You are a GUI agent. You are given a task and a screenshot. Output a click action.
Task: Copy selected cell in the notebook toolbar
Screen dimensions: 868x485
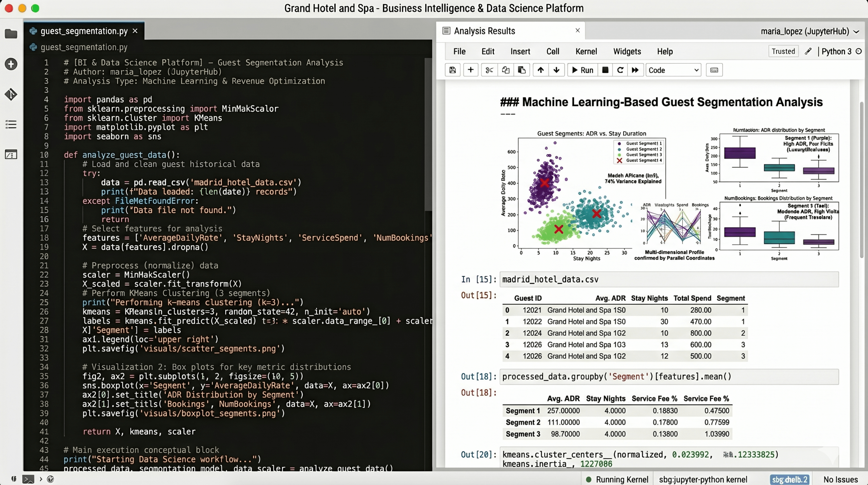[x=506, y=70]
